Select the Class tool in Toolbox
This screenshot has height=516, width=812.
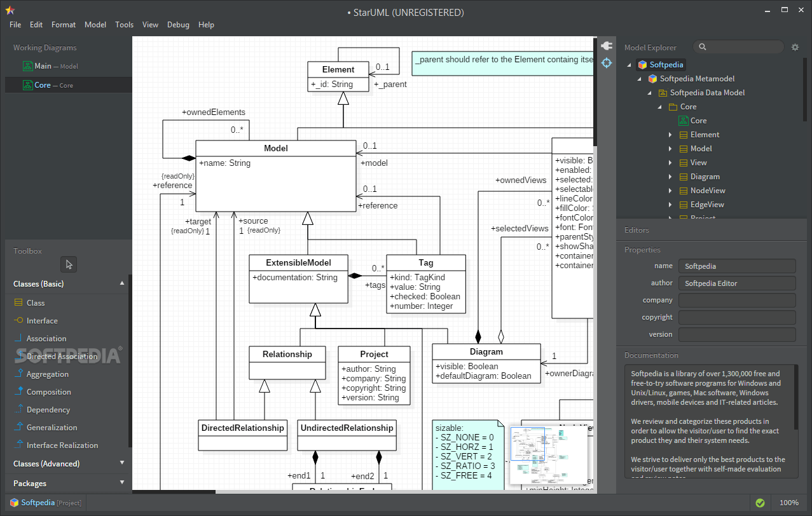(x=35, y=303)
